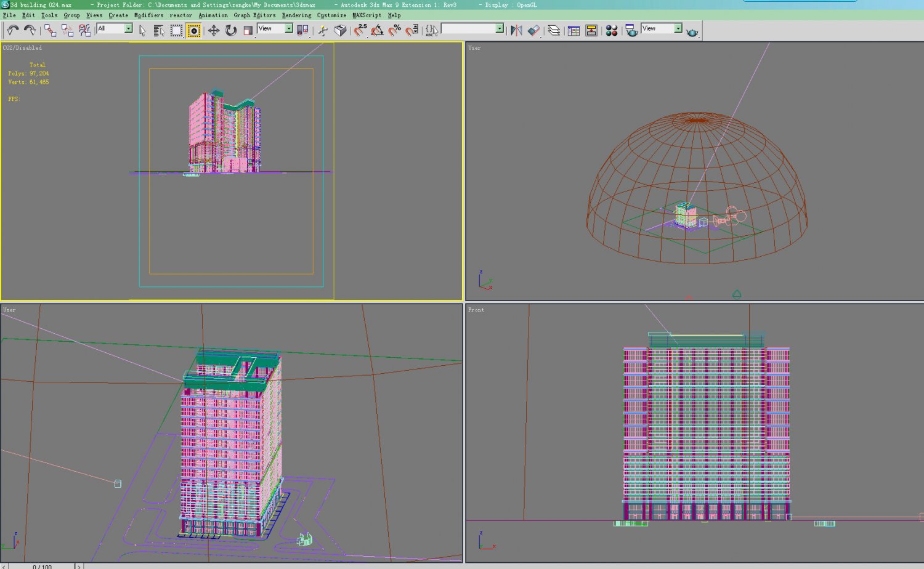This screenshot has height=569, width=924.
Task: Expand the 'All' selection filter dropdown
Action: coord(128,28)
